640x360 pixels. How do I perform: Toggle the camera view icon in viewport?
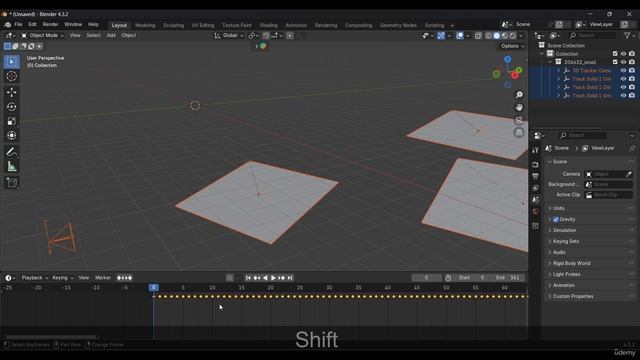pos(519,120)
